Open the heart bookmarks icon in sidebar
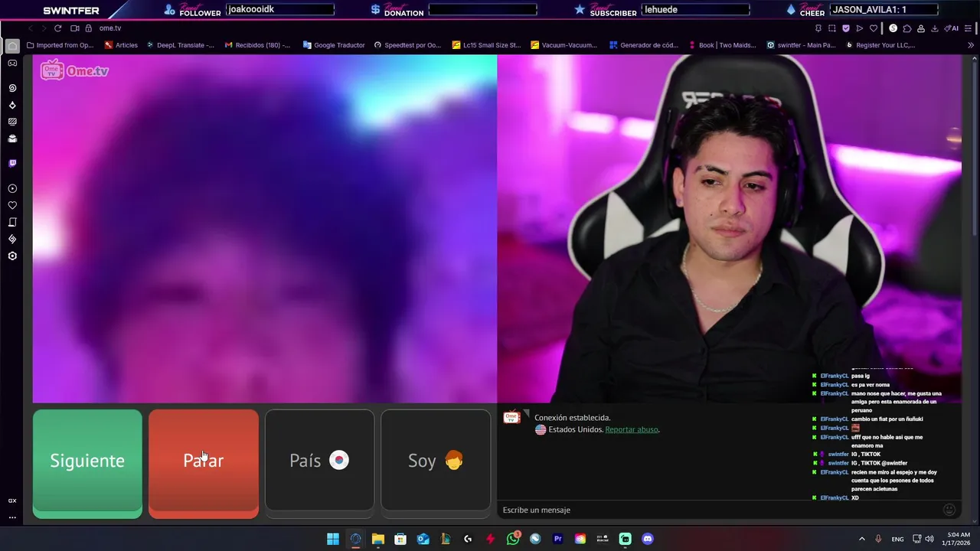This screenshot has width=980, height=551. pyautogui.click(x=12, y=205)
